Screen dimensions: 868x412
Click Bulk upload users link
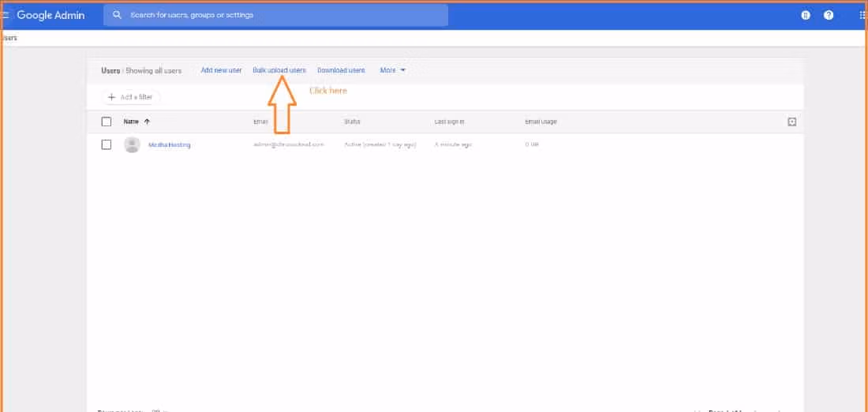[279, 70]
